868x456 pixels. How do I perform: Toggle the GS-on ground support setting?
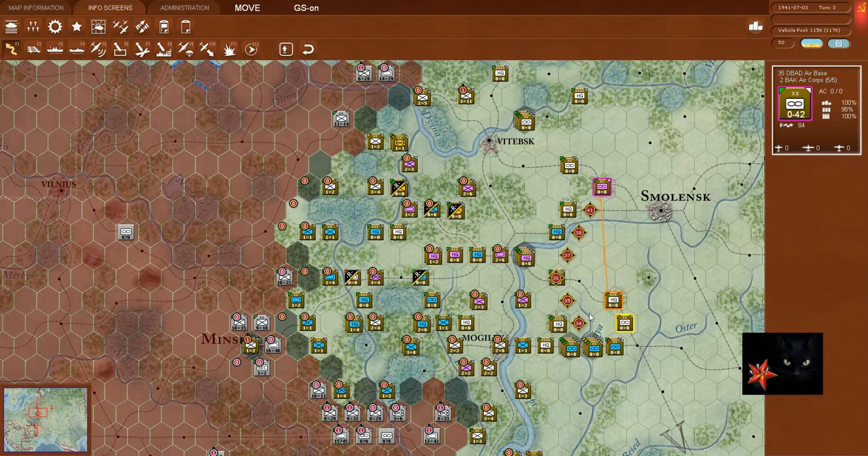(x=306, y=8)
